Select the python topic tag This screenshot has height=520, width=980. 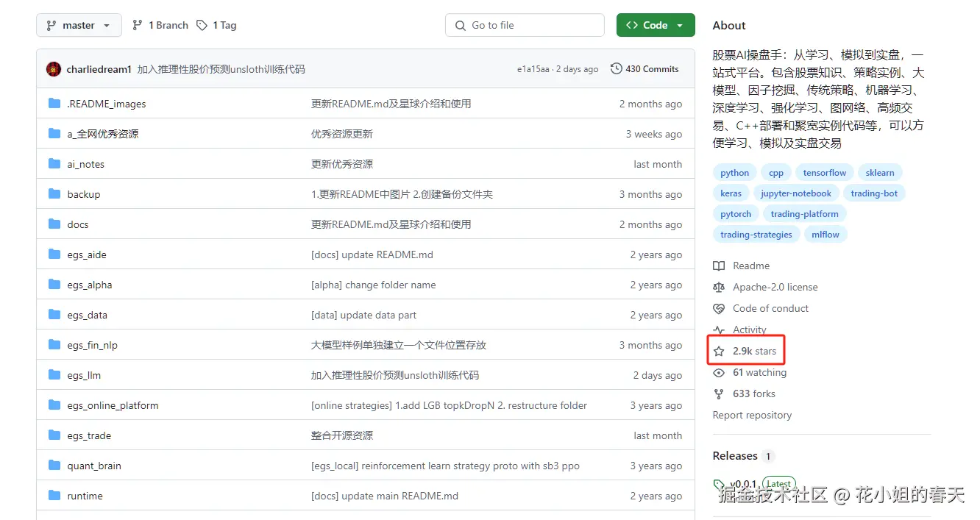[735, 173]
